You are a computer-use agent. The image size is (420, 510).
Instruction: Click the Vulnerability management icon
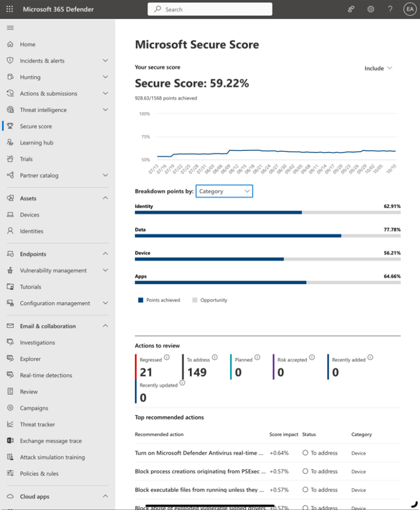click(x=10, y=270)
